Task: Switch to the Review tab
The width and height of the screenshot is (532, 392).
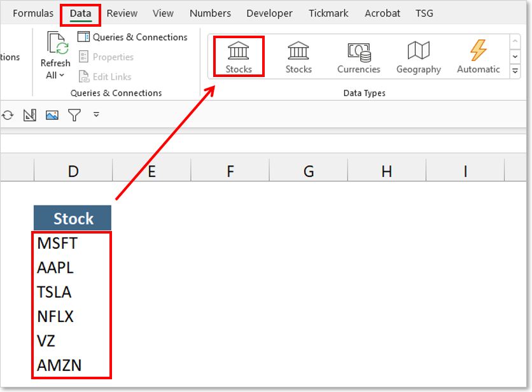Action: tap(122, 13)
